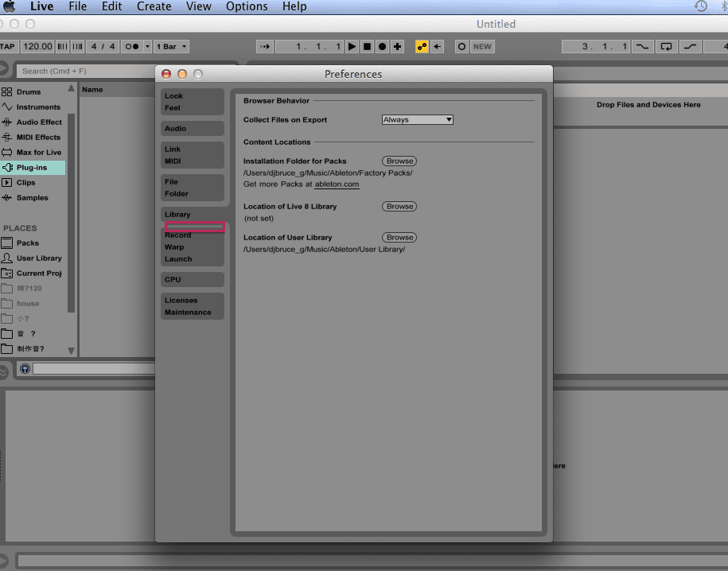Screen dimensions: 728x571
Task: Open Look Feel preferences tab
Action: point(193,102)
